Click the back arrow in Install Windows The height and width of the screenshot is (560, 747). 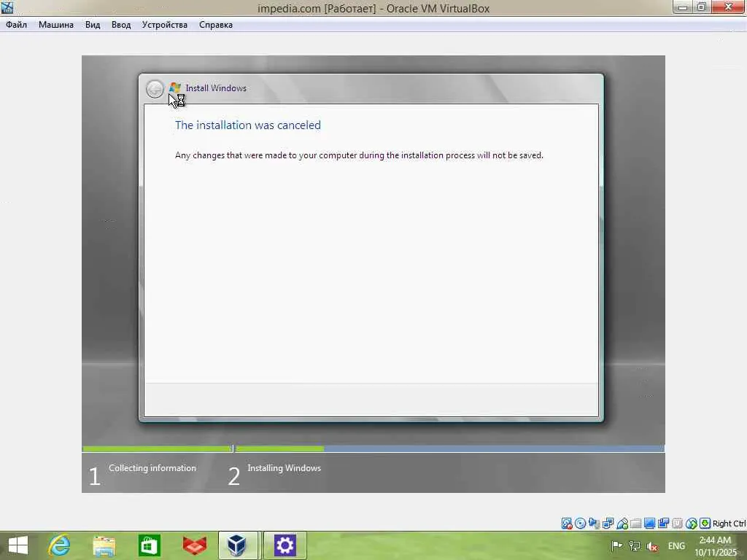tap(155, 89)
